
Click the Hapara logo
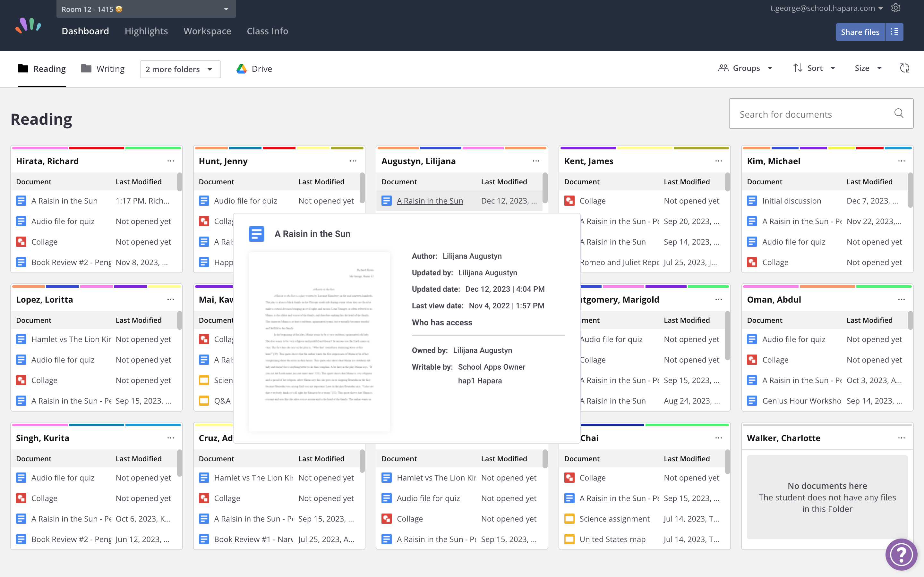click(x=29, y=25)
